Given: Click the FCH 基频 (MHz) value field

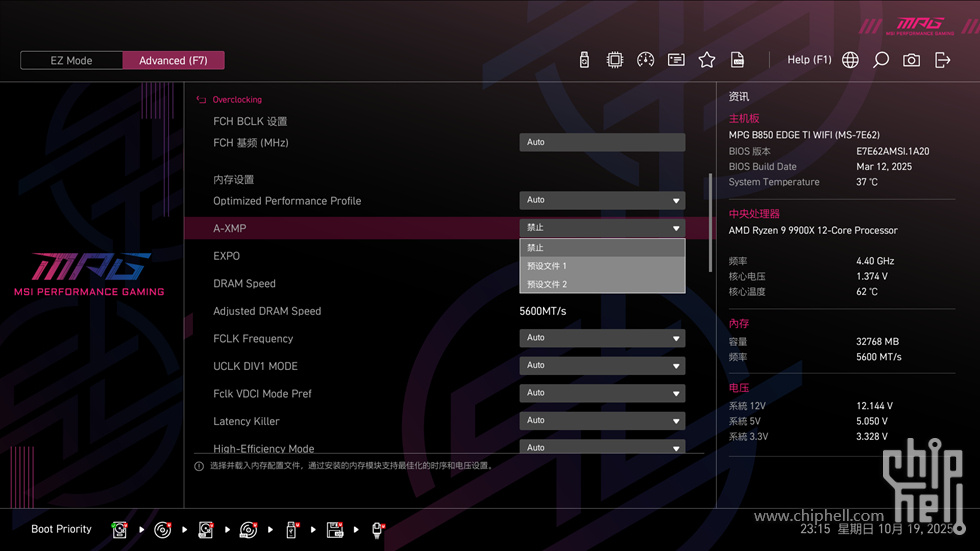Looking at the screenshot, I should click(x=602, y=143).
